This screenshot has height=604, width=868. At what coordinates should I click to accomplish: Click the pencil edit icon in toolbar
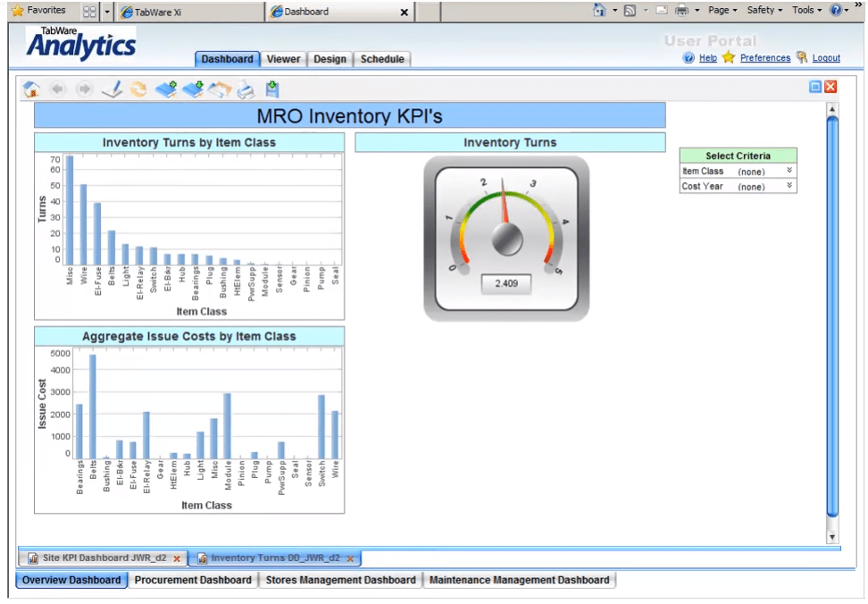tap(112, 89)
